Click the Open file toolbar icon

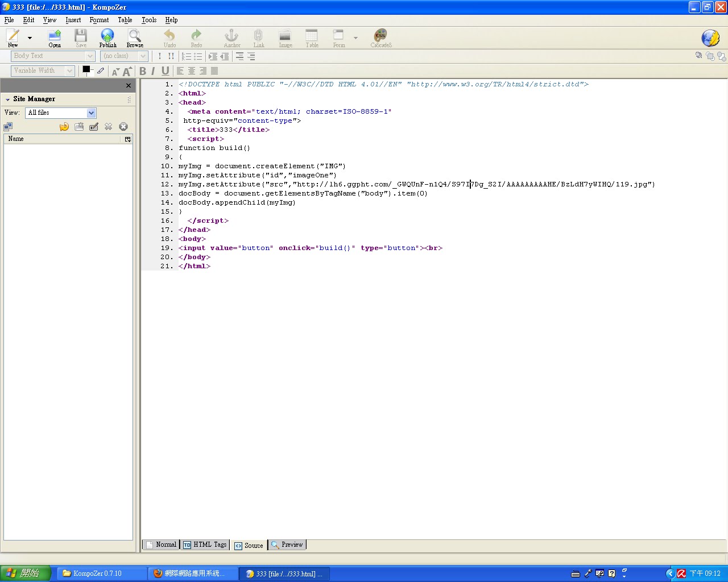55,36
